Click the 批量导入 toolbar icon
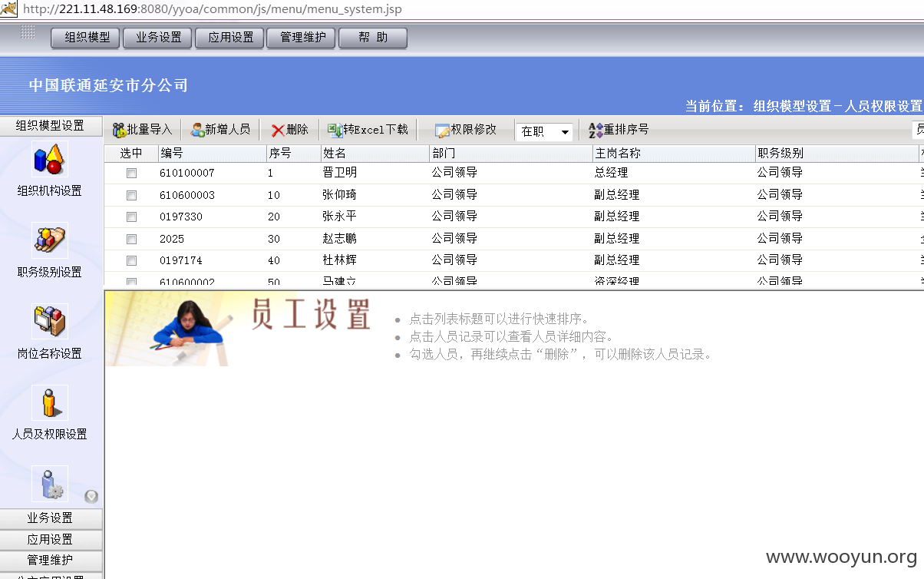The height and width of the screenshot is (579, 924). click(x=119, y=131)
